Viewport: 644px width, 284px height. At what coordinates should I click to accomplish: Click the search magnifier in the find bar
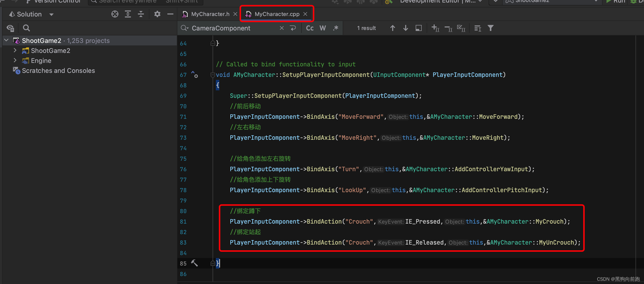click(x=184, y=28)
